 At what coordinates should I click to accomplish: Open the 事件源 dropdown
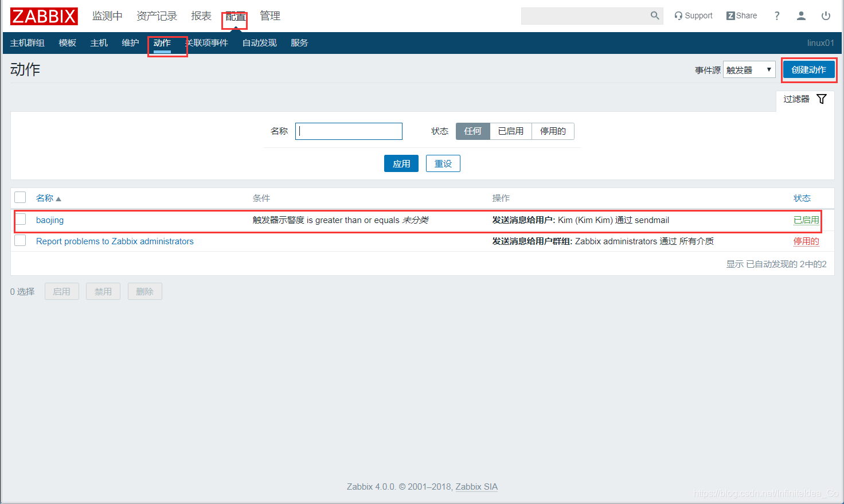pyautogui.click(x=749, y=69)
